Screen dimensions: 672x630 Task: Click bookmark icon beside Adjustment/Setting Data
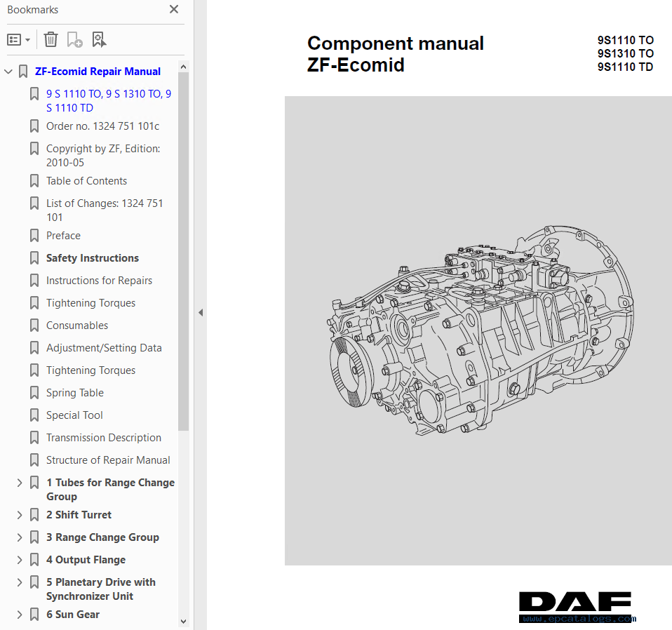coord(34,347)
